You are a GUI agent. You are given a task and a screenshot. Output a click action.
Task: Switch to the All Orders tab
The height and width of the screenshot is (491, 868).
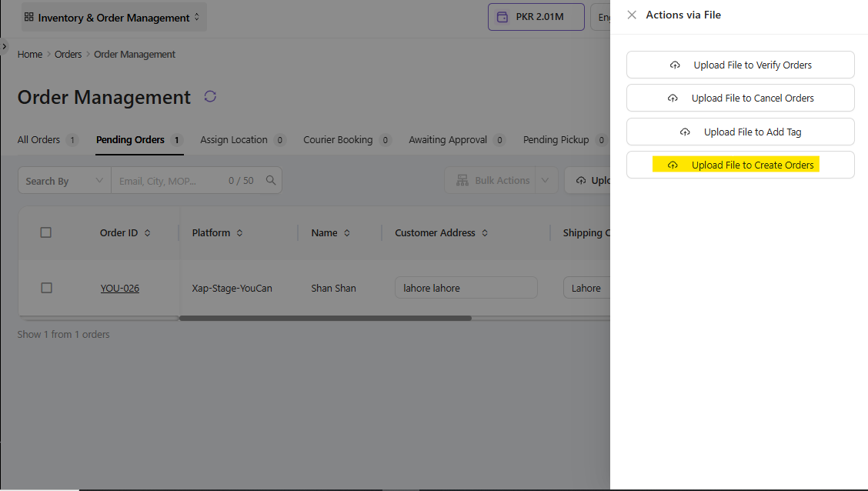[x=38, y=140]
